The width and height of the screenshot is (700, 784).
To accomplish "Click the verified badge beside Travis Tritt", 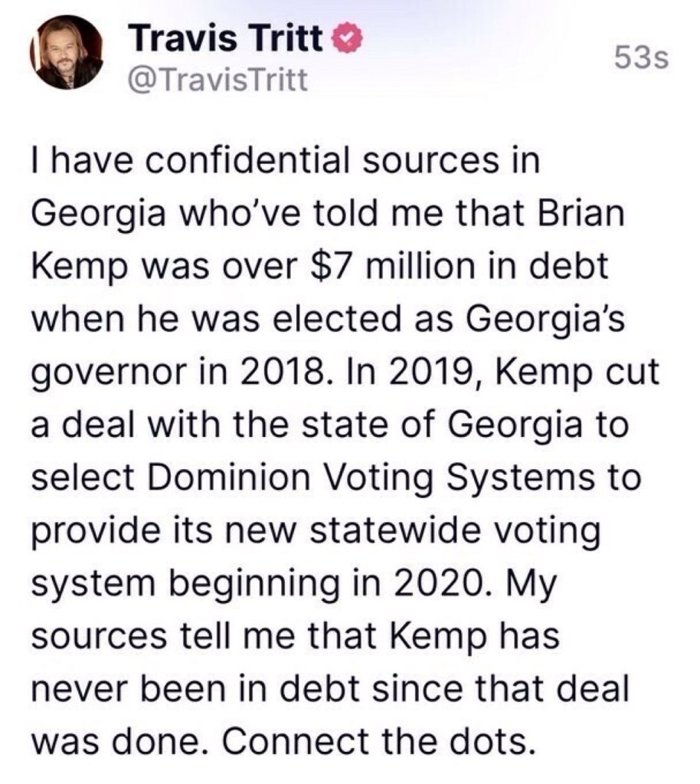I will 339,38.
